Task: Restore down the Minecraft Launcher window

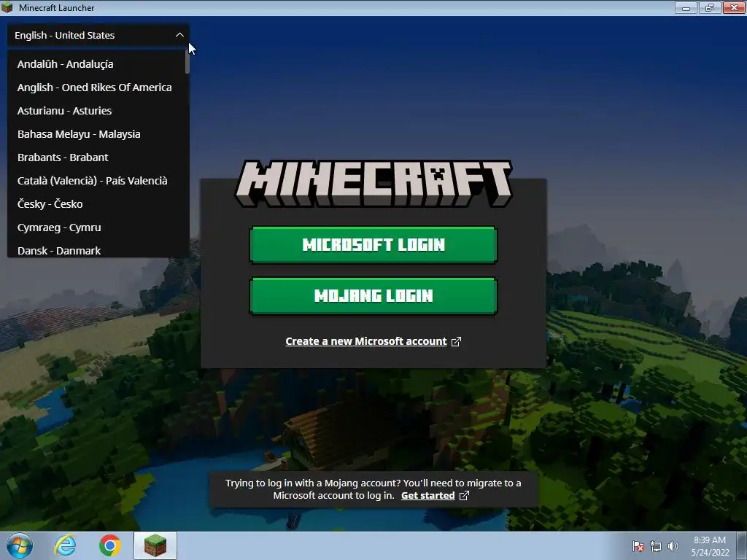Action: (710, 7)
